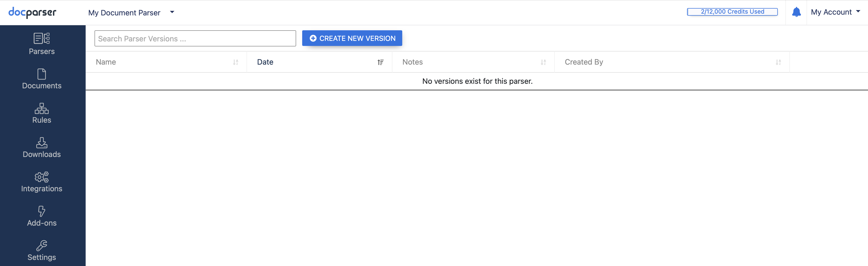Select the Date column header text
Screen dimensions: 868x266
click(x=265, y=62)
